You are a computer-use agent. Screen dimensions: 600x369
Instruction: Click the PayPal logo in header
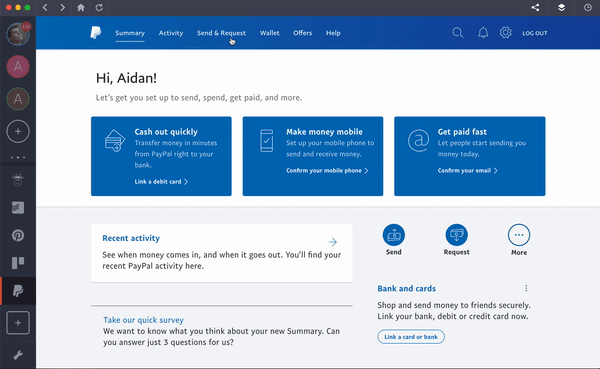[x=96, y=33]
